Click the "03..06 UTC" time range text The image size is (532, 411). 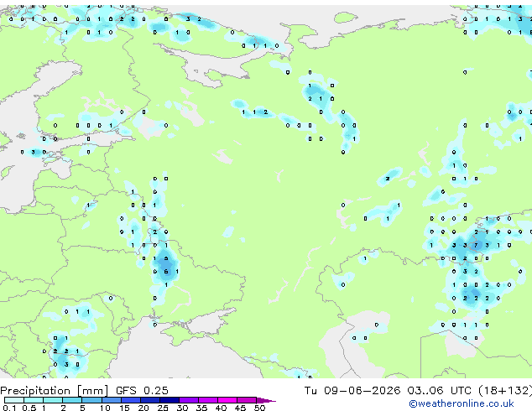[439, 390]
